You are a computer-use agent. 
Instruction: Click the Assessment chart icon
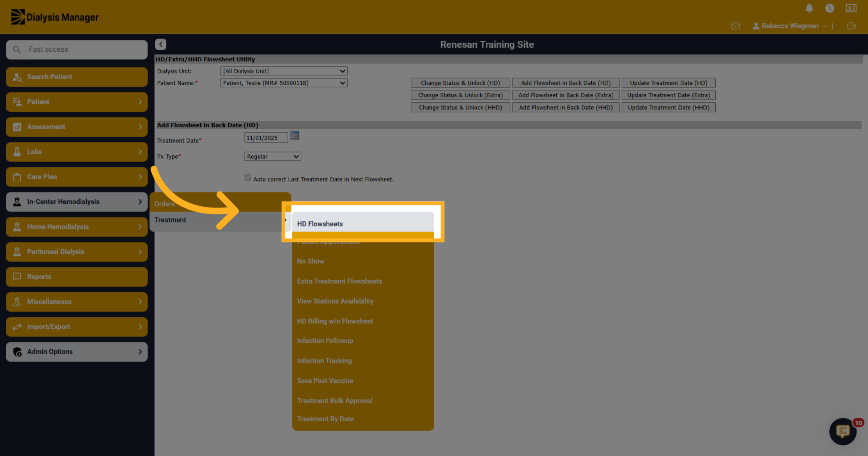pyautogui.click(x=17, y=127)
